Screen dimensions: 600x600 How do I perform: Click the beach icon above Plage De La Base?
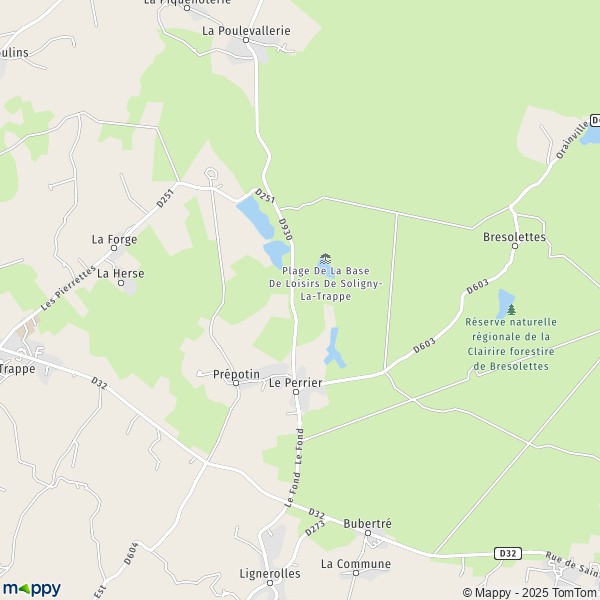pos(325,259)
